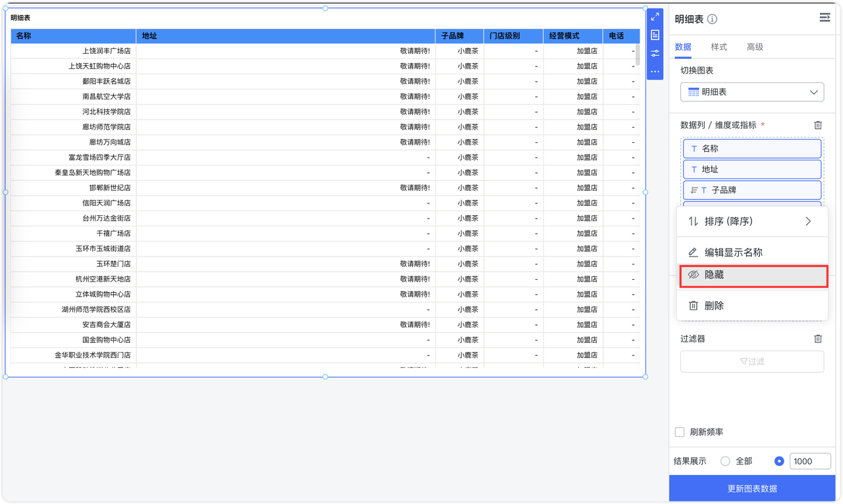The width and height of the screenshot is (843, 504).
Task: Click the 秦皇岛新天地购物广场店 cell
Action: 73,172
